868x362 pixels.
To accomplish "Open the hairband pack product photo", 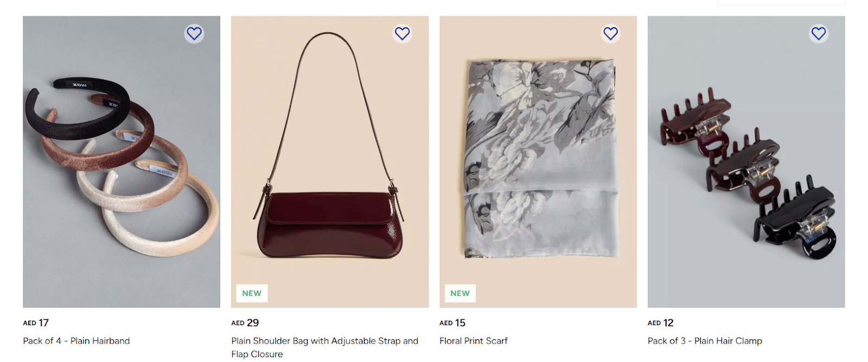I will 122,161.
